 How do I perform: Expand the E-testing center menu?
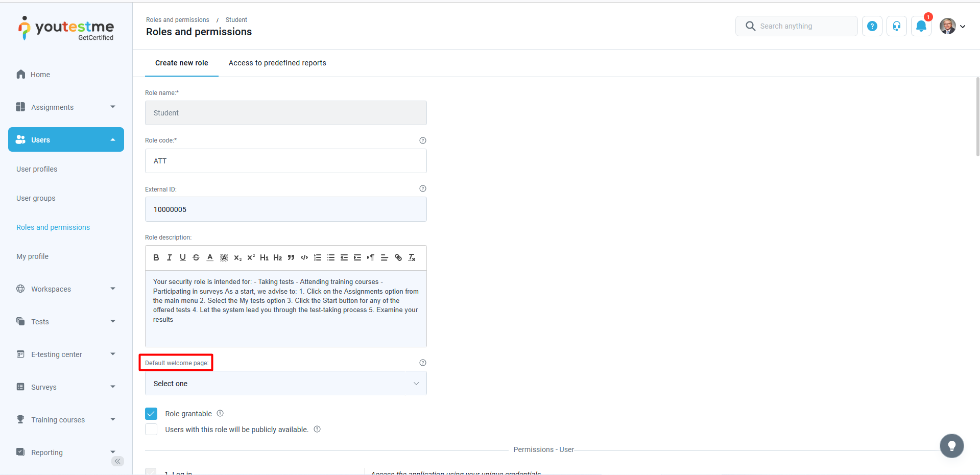(x=66, y=354)
